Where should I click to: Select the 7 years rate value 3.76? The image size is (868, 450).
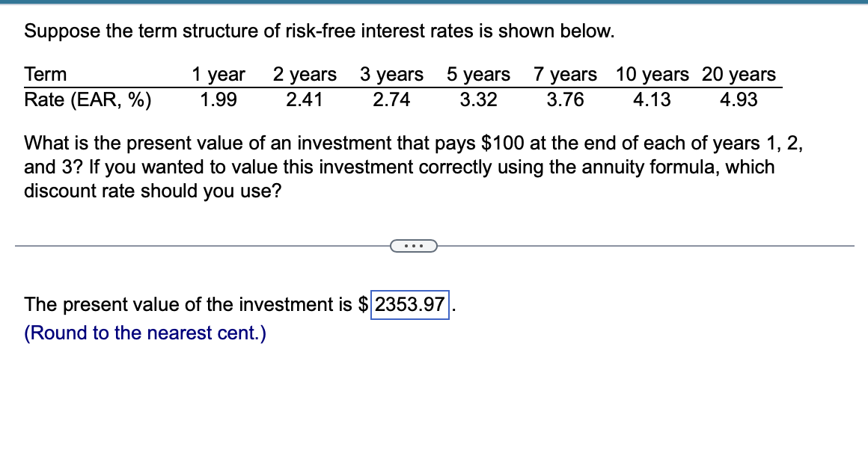566,99
